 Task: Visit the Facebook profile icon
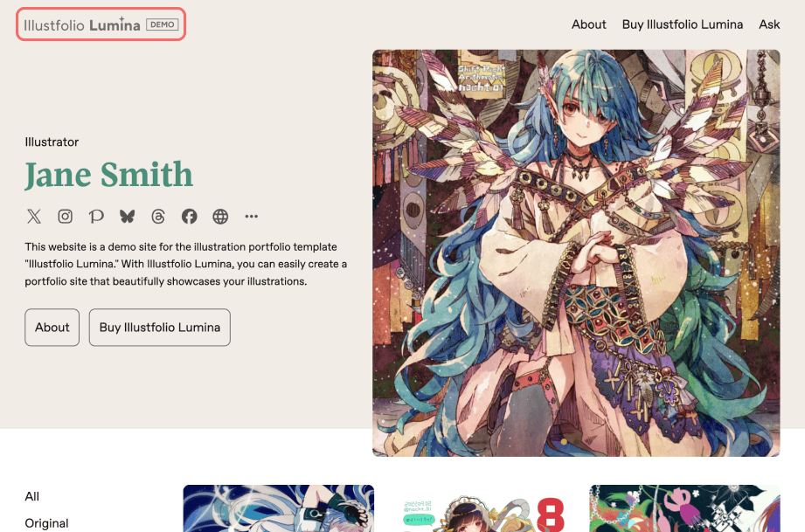190,217
